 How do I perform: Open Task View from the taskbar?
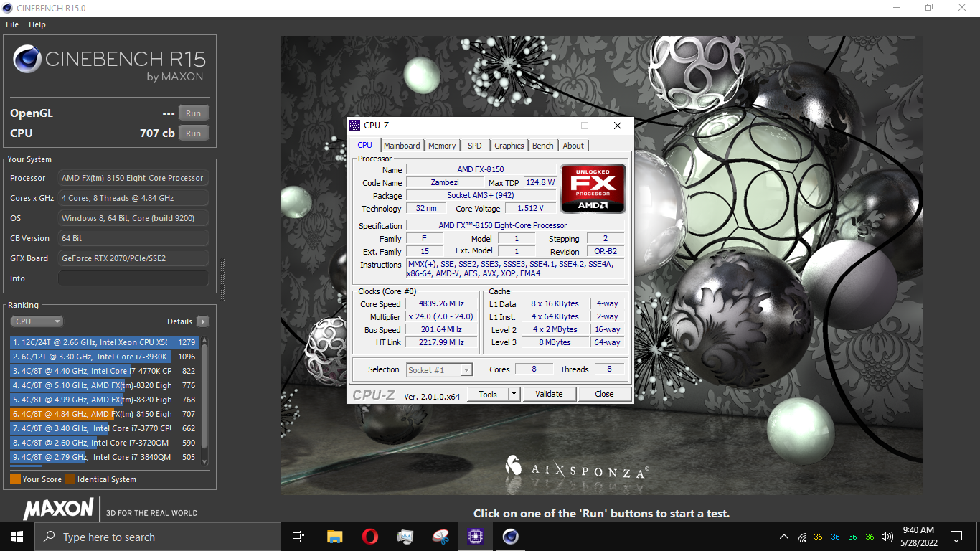point(298,537)
